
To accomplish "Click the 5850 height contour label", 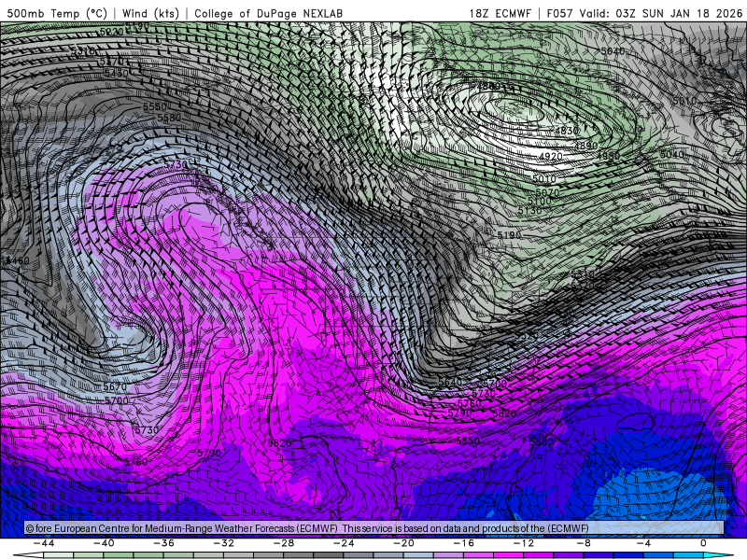I will [x=468, y=441].
